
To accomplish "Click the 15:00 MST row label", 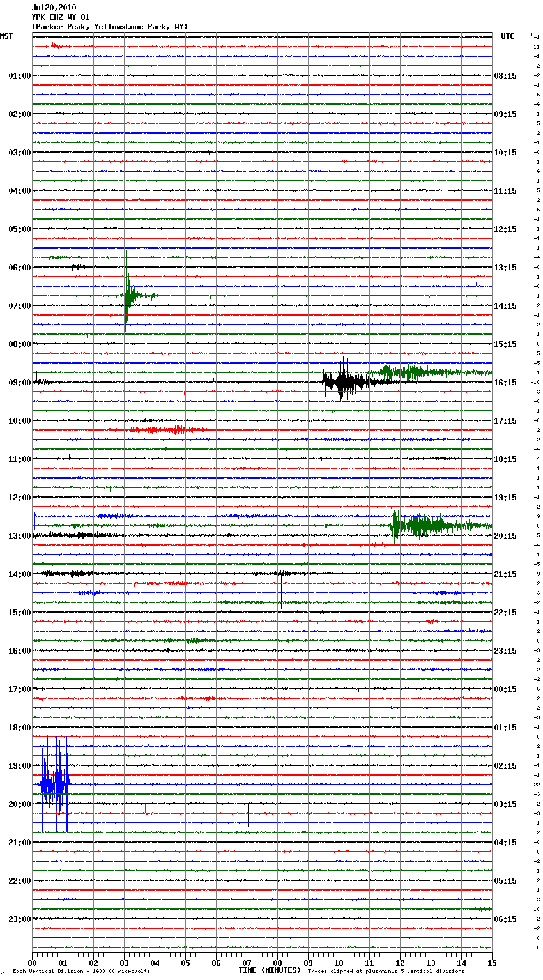I will click(x=20, y=613).
